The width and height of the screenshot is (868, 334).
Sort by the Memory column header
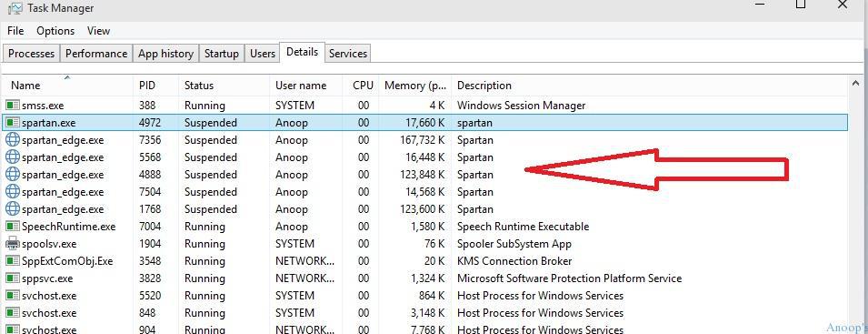pos(415,86)
